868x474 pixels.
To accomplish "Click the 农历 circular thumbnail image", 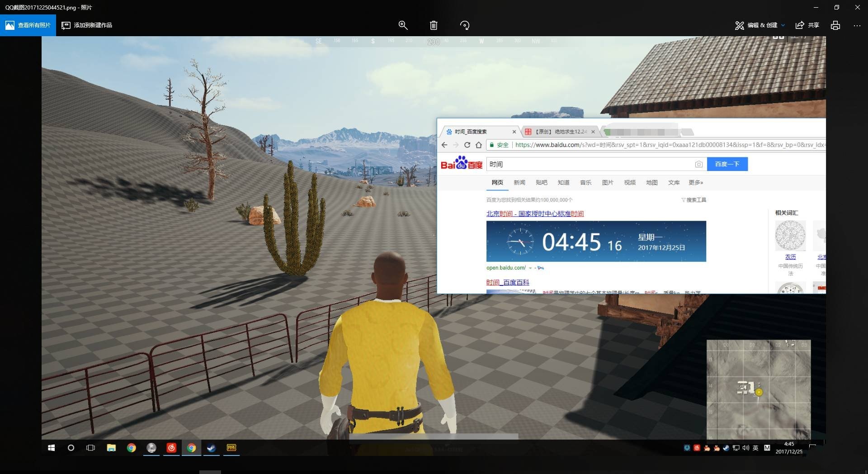I will (x=790, y=236).
